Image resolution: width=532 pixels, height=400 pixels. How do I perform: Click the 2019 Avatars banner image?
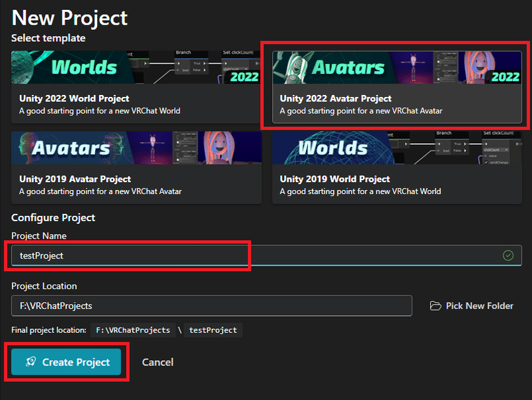click(136, 148)
